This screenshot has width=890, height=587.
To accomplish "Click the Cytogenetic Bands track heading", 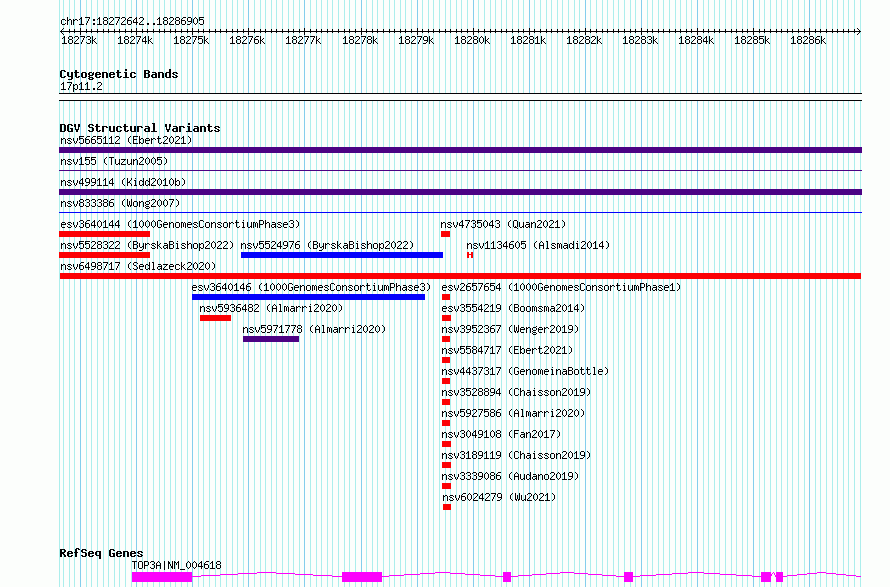I will pos(119,74).
